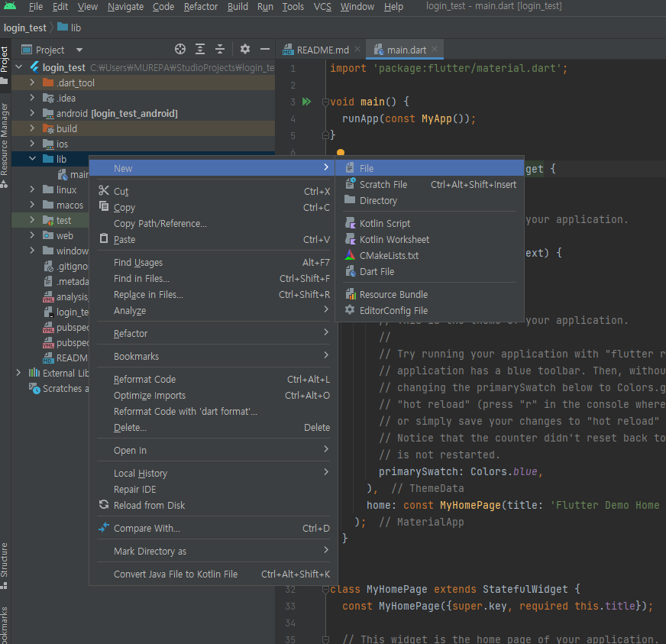
Task: Close the README.md tab
Action: [357, 50]
